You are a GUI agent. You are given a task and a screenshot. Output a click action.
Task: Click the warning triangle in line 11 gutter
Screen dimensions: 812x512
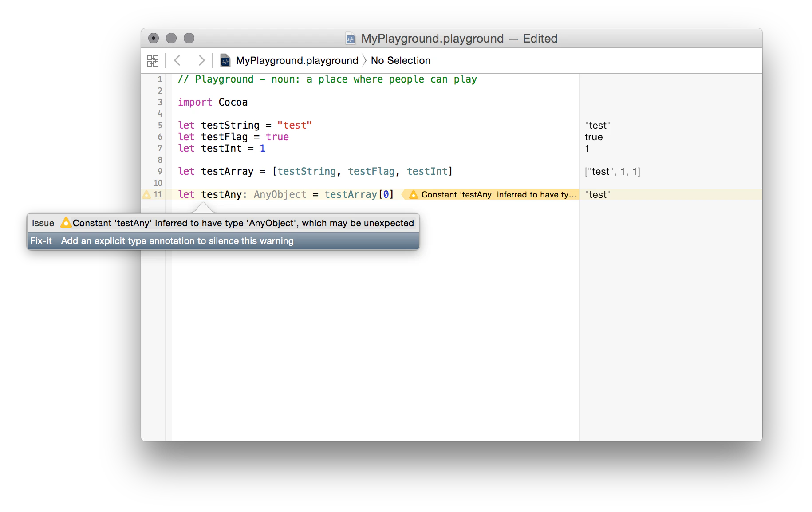pyautogui.click(x=146, y=194)
